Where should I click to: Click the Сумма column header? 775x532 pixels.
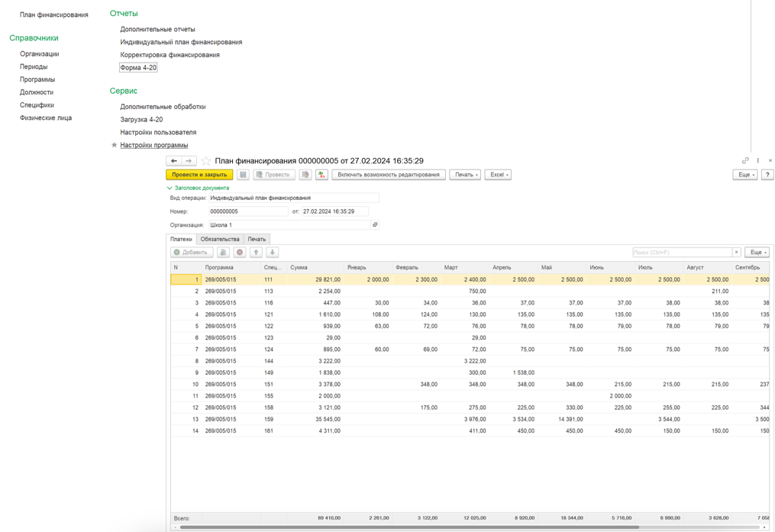pos(315,267)
